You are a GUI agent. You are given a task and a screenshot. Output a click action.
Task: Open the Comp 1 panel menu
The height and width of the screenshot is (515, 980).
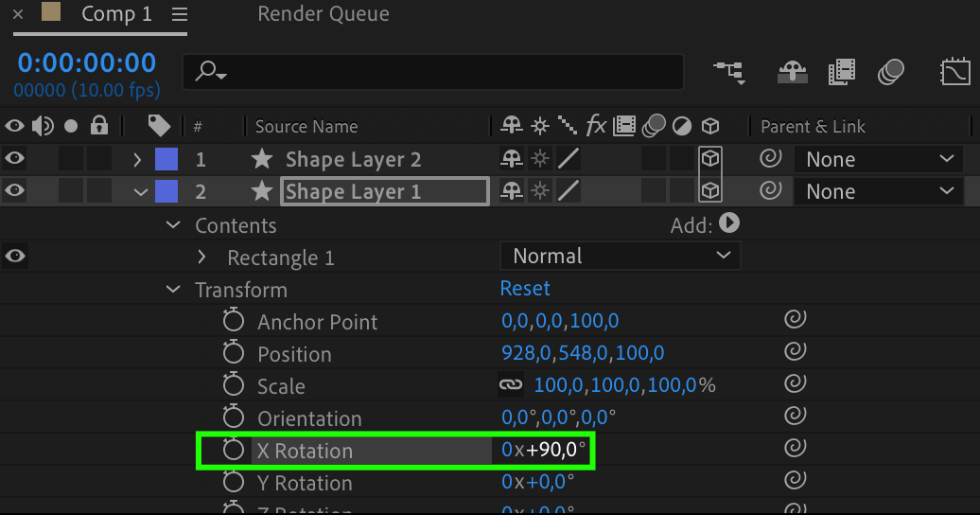click(x=180, y=15)
